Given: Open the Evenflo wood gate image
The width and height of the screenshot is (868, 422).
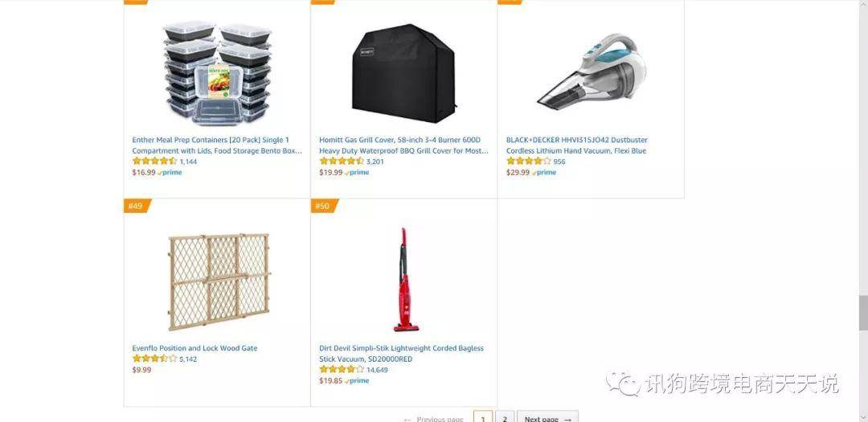Looking at the screenshot, I should (x=219, y=282).
